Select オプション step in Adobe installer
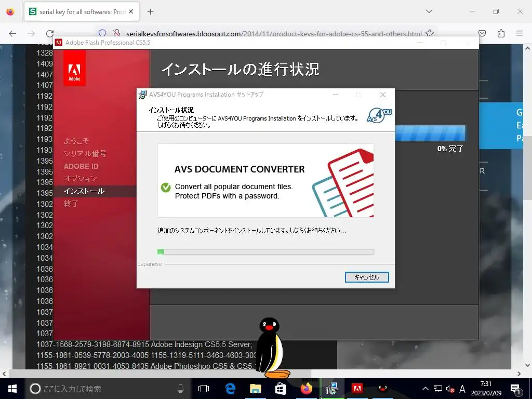Image resolution: width=532 pixels, height=399 pixels. [81, 179]
